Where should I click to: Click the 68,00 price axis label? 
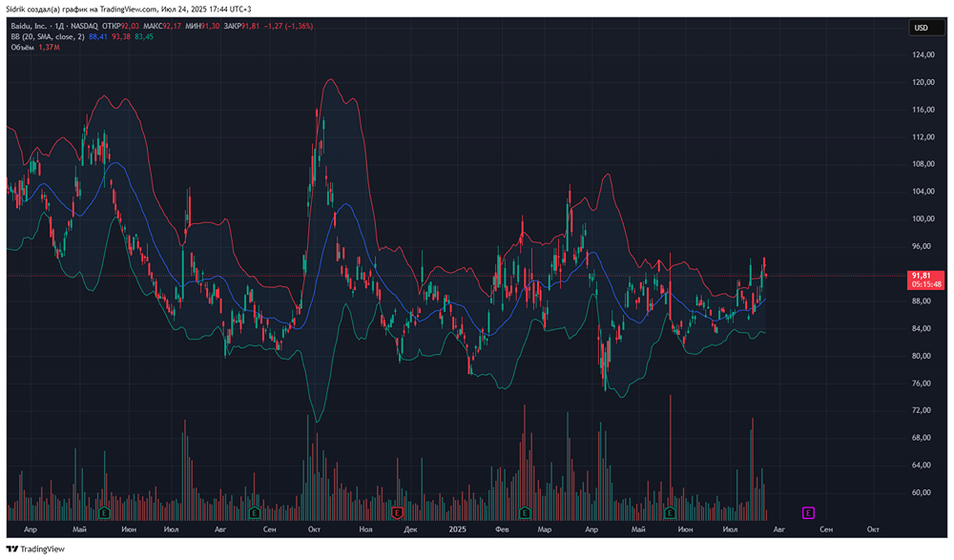923,438
